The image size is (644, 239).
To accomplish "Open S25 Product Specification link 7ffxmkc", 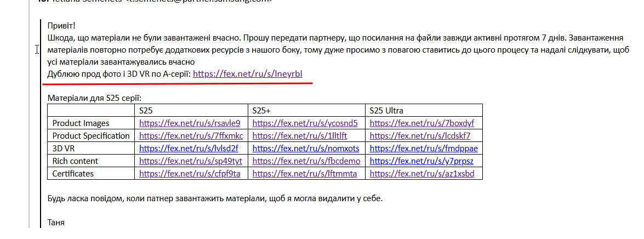I will click(191, 135).
